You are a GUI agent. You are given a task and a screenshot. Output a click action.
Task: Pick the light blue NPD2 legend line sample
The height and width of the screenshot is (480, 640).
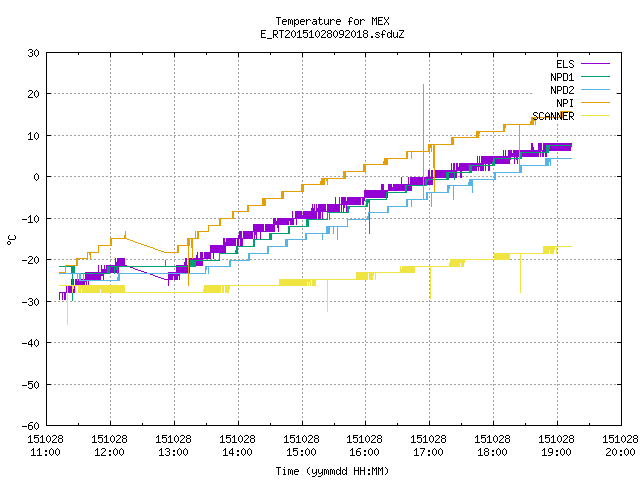(595, 90)
